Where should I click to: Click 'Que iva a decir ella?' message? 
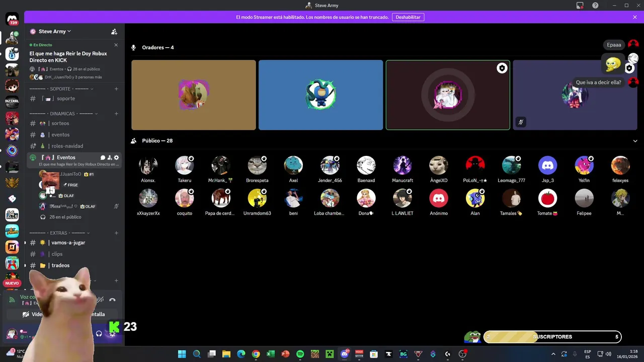pos(598,82)
